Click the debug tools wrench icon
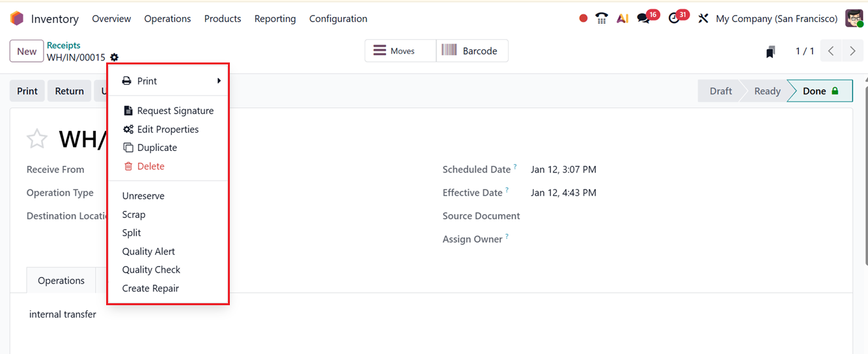This screenshot has width=868, height=354. [703, 19]
